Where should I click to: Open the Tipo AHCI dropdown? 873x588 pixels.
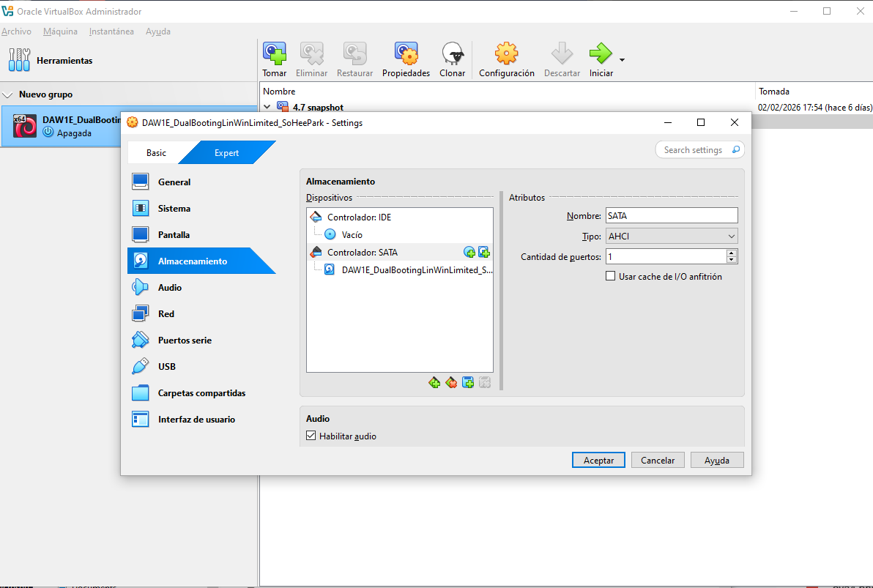coord(672,236)
